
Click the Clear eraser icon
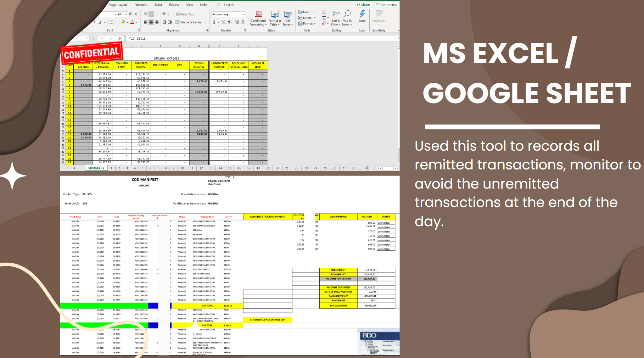324,24
